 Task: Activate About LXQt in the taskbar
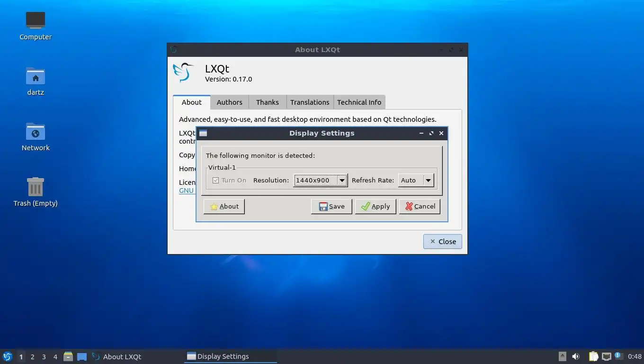coord(136,356)
